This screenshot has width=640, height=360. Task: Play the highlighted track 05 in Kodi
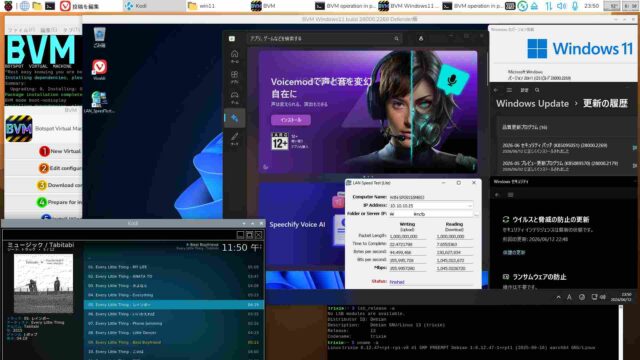tap(173, 304)
